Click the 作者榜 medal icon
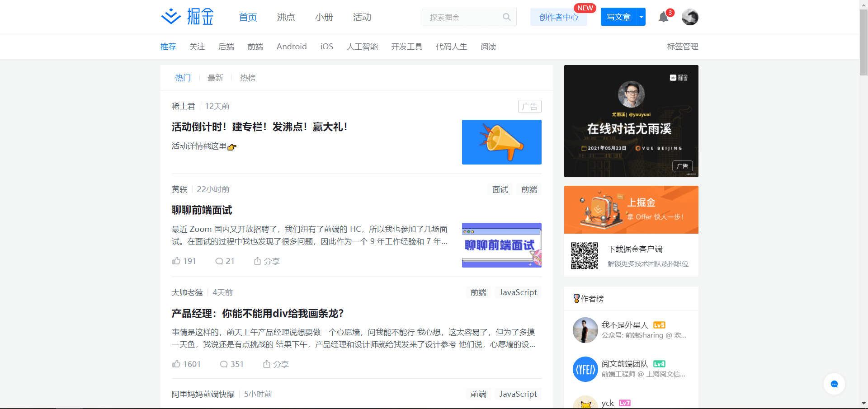 (x=576, y=299)
